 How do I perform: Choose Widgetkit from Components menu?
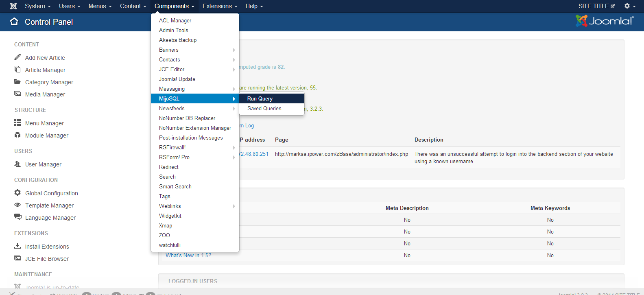(195, 216)
